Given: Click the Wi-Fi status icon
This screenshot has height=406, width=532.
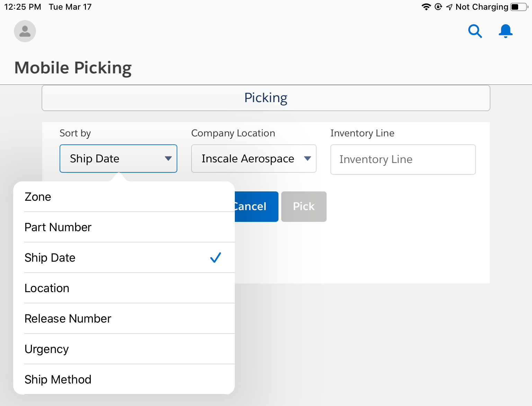Looking at the screenshot, I should click(426, 6).
